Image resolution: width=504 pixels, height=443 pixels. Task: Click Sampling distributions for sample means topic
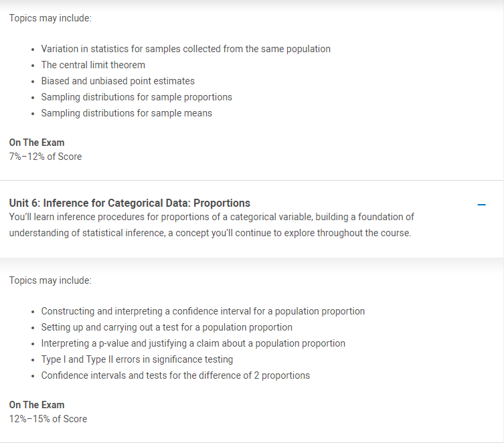[x=127, y=113]
